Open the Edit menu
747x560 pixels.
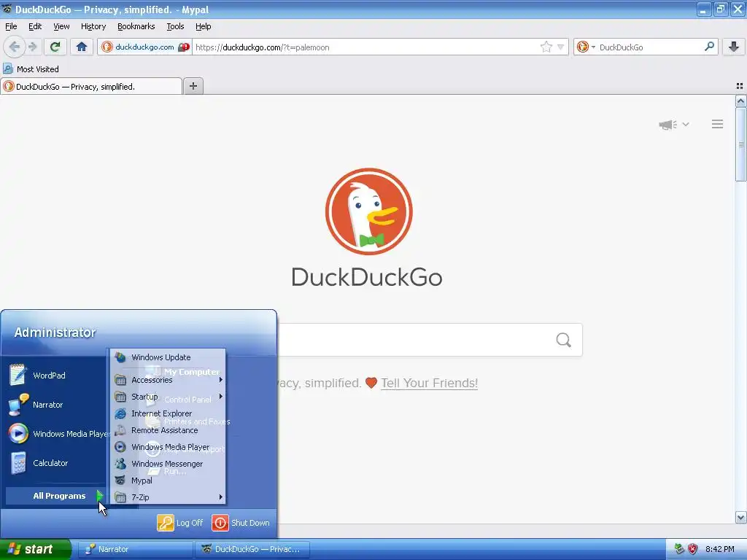click(x=35, y=26)
